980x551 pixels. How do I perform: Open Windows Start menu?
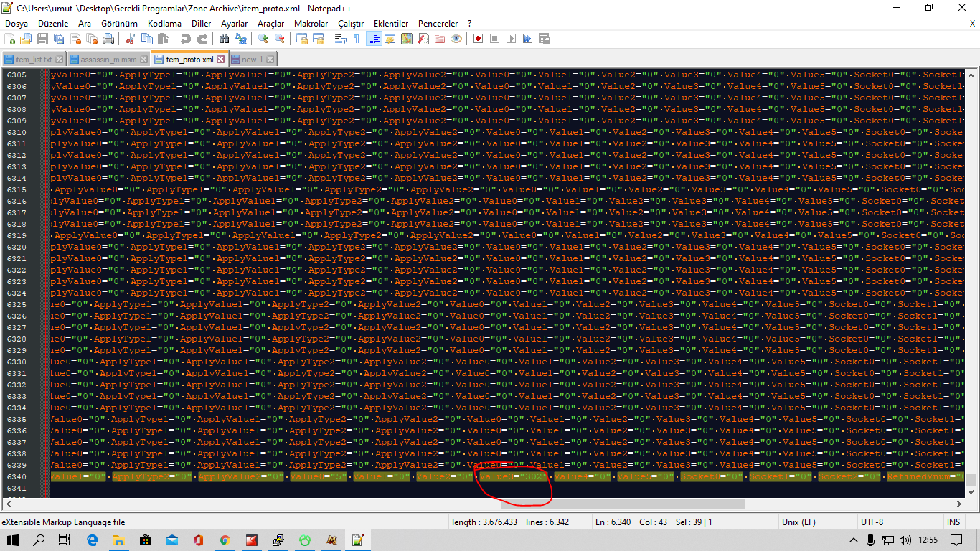[x=14, y=540]
